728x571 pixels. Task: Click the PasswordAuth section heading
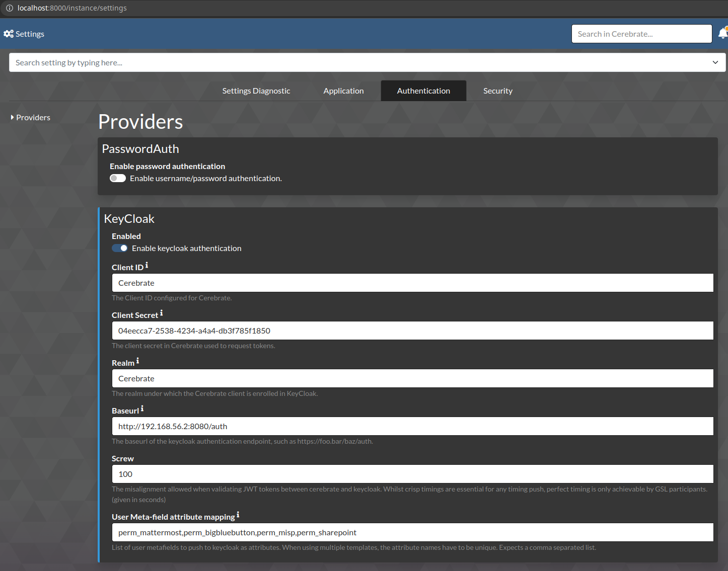(140, 149)
